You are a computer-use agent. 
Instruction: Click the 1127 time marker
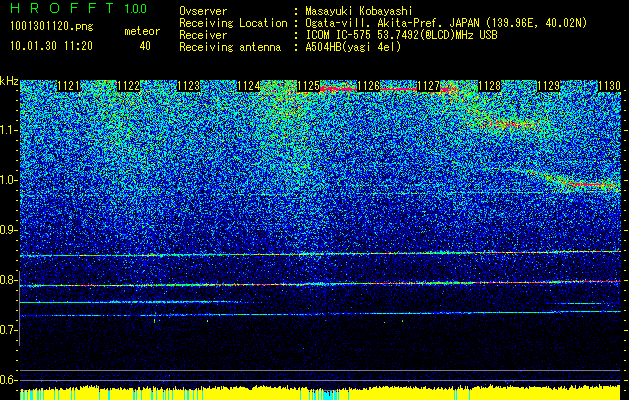(429, 86)
